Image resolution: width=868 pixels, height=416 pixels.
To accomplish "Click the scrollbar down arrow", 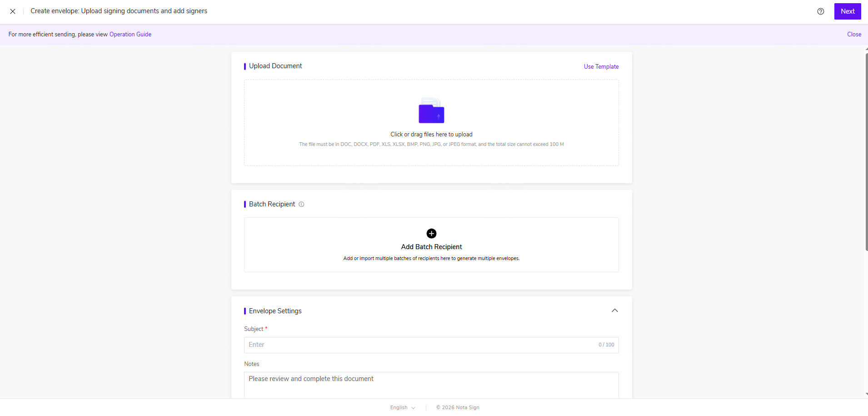I will 866,394.
